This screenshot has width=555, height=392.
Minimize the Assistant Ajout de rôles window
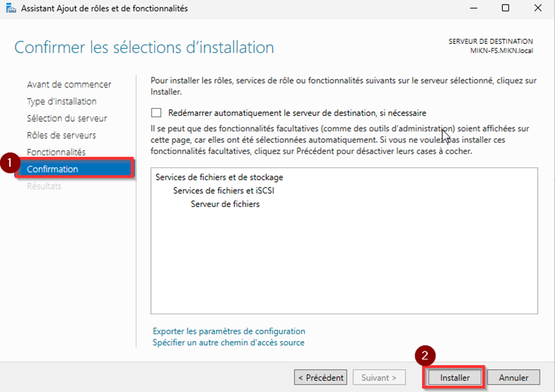pyautogui.click(x=473, y=9)
